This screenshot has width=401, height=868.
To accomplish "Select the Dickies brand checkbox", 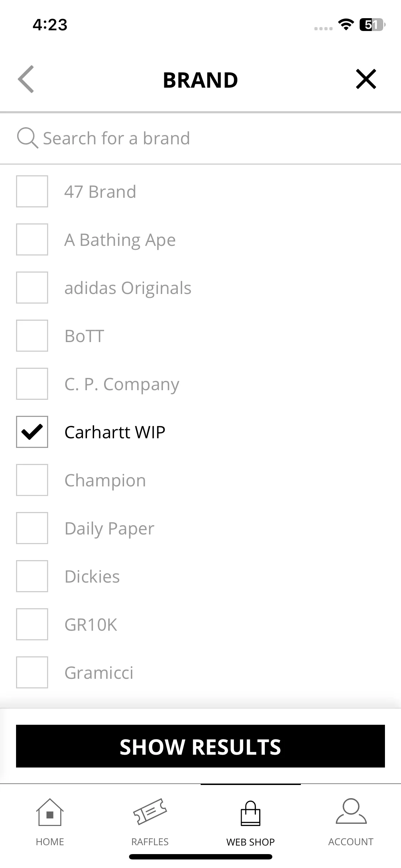I will coord(32,576).
